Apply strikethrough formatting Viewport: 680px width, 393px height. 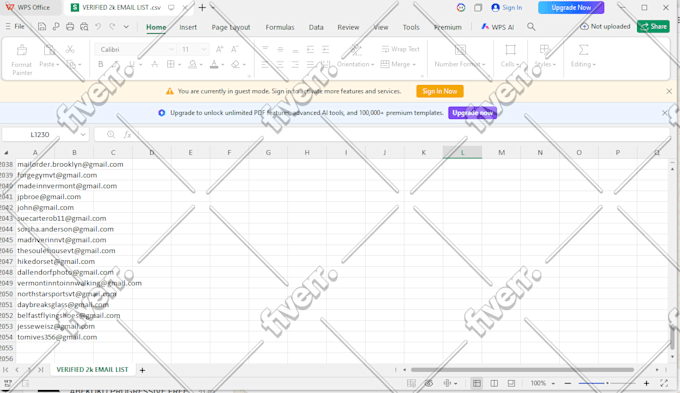point(154,64)
